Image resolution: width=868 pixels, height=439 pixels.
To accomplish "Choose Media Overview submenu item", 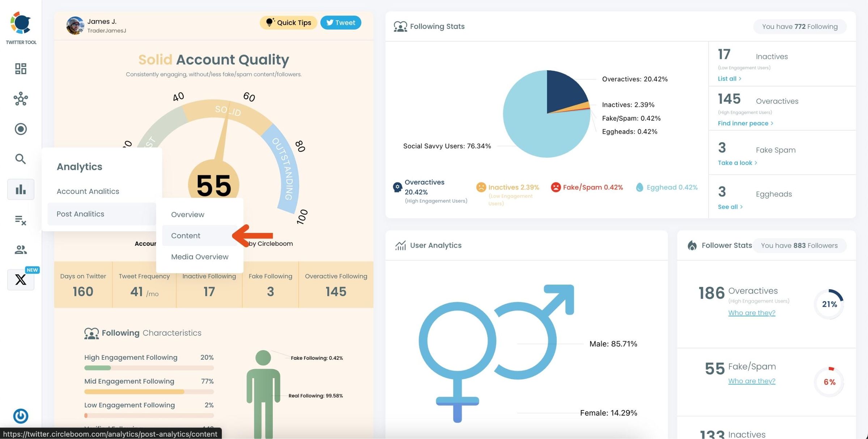I will pos(200,257).
